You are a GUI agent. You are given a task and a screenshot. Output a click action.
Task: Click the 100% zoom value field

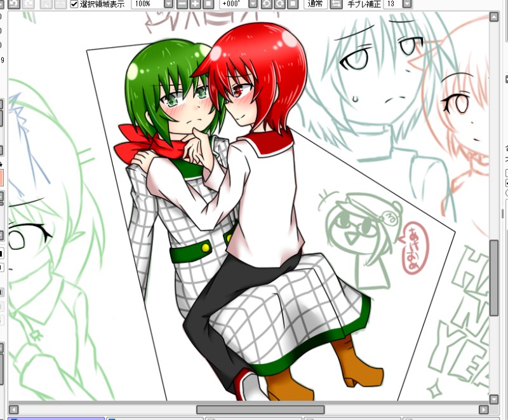click(x=148, y=4)
